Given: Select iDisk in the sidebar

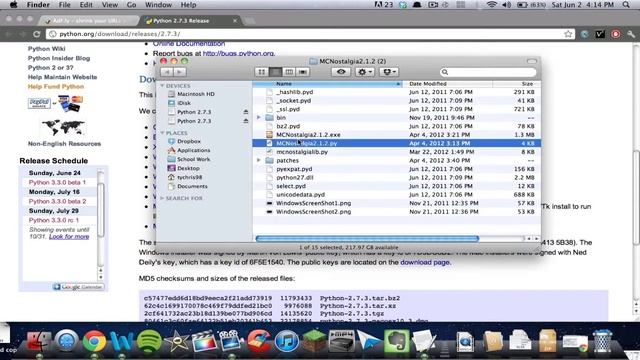Looking at the screenshot, I should (184, 103).
